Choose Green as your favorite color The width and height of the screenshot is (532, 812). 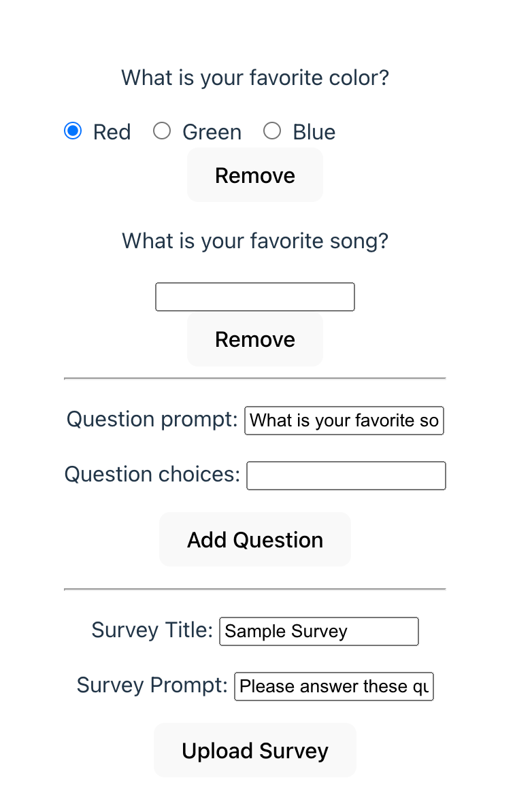(162, 131)
